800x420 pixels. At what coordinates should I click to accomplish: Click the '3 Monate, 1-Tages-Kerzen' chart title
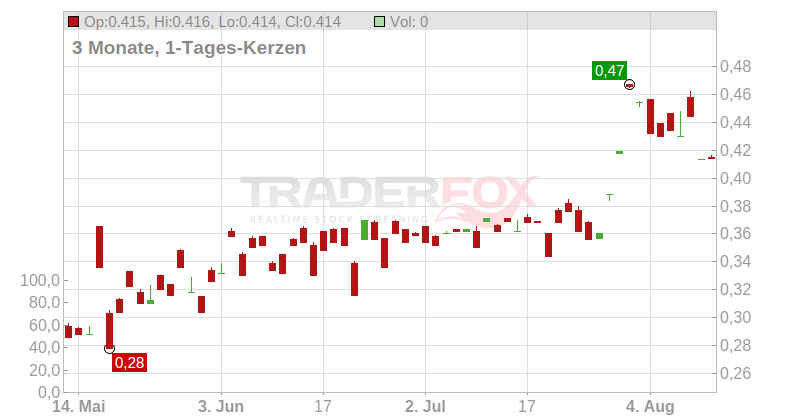pyautogui.click(x=189, y=47)
